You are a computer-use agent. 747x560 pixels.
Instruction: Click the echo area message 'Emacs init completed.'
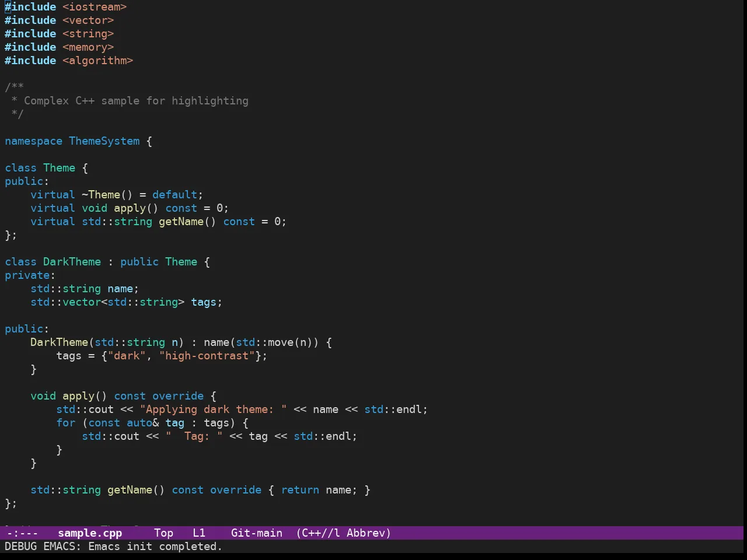[155, 547]
